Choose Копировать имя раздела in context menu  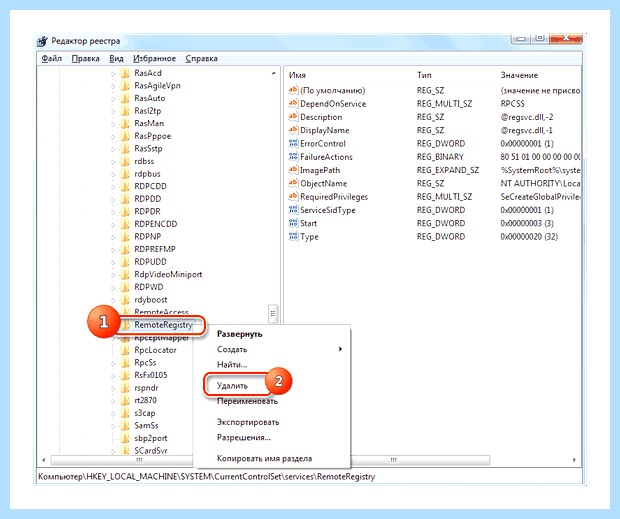[264, 459]
